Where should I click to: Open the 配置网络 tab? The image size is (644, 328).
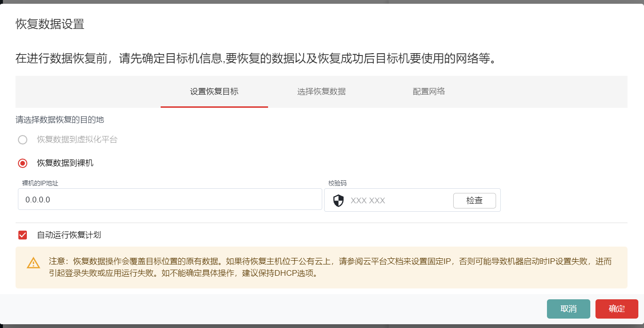point(429,92)
